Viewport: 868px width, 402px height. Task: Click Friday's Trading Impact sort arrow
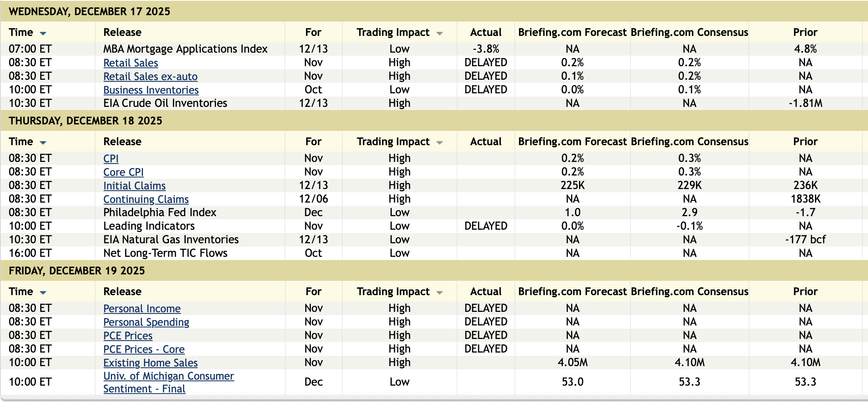(439, 292)
